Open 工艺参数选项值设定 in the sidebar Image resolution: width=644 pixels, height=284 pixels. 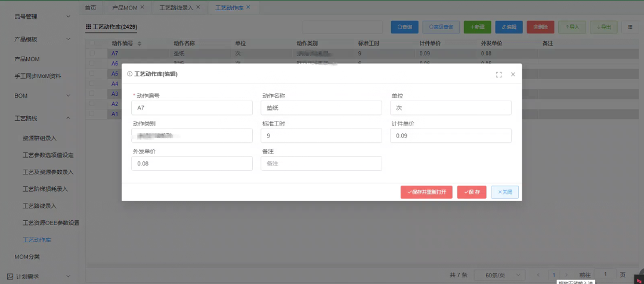[x=48, y=155]
